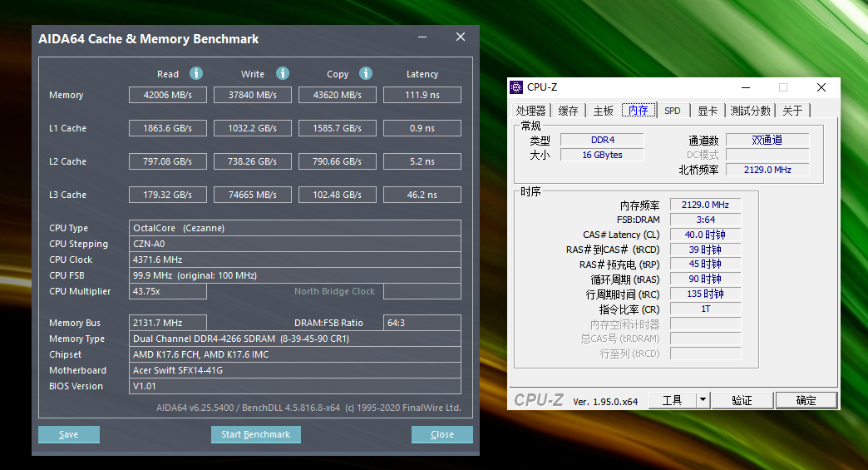
Task: Click the 工具 button
Action: coord(672,399)
